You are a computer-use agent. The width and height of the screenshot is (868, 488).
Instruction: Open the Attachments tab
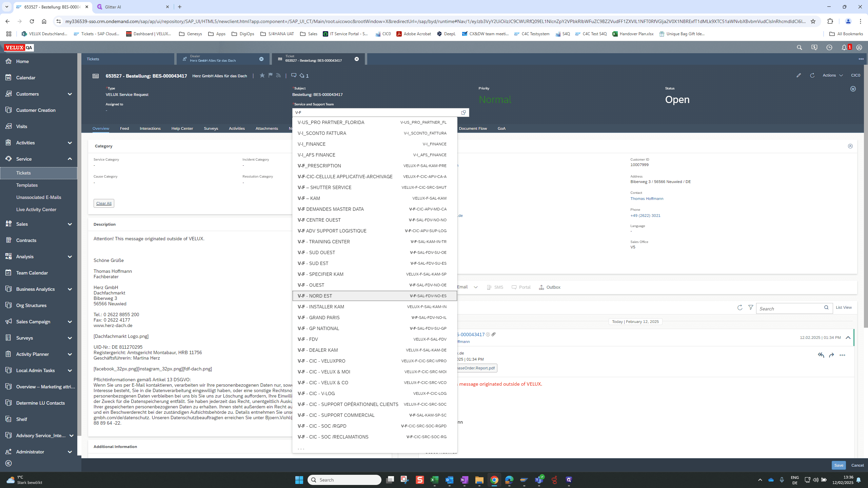tap(267, 128)
